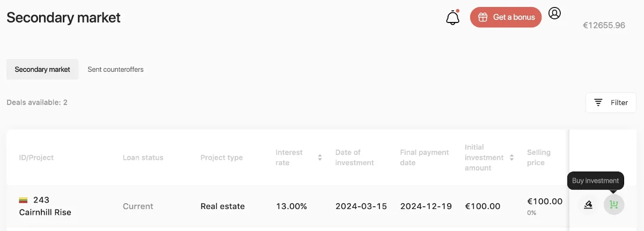The image size is (644, 231).
Task: Open the user profile icon
Action: [554, 13]
